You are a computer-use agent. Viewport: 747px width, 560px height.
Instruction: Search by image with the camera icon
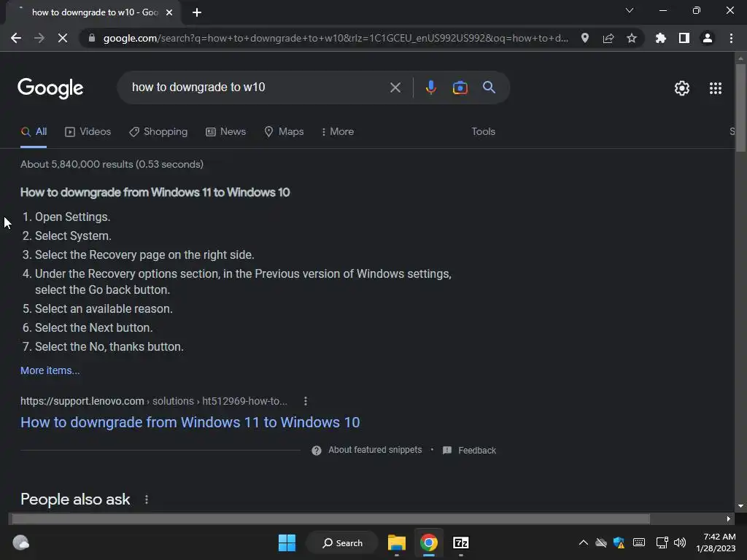click(460, 87)
